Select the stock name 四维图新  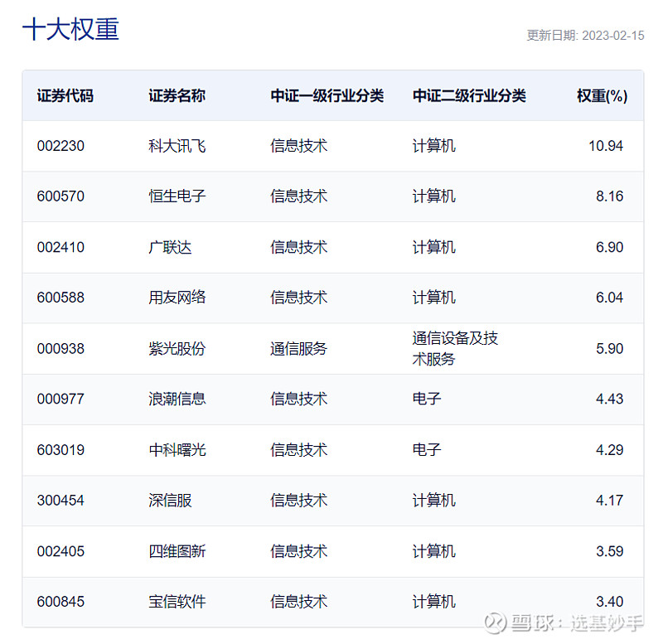coord(177,551)
